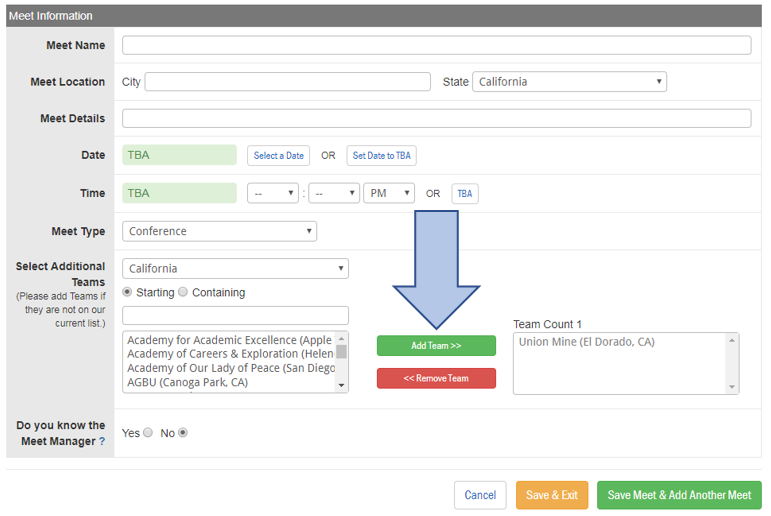The image size is (771, 516).
Task: Click Save Meet & Add Another Meet
Action: point(679,495)
